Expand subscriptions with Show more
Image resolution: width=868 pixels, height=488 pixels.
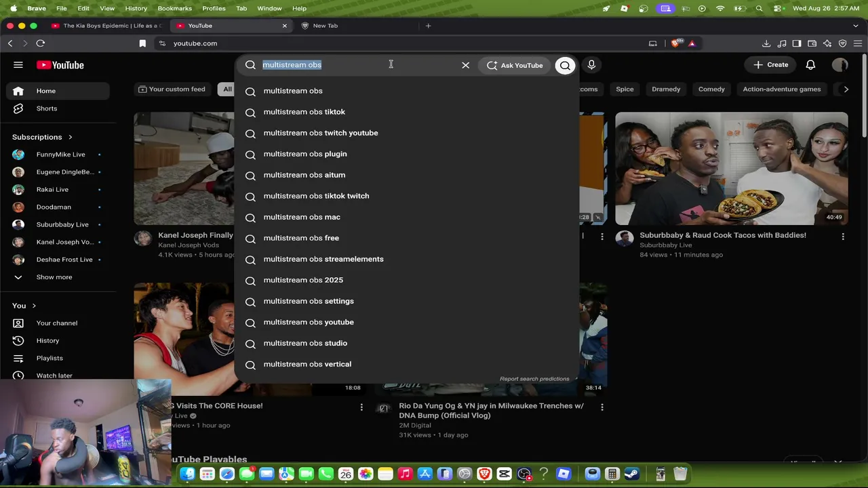click(x=57, y=277)
